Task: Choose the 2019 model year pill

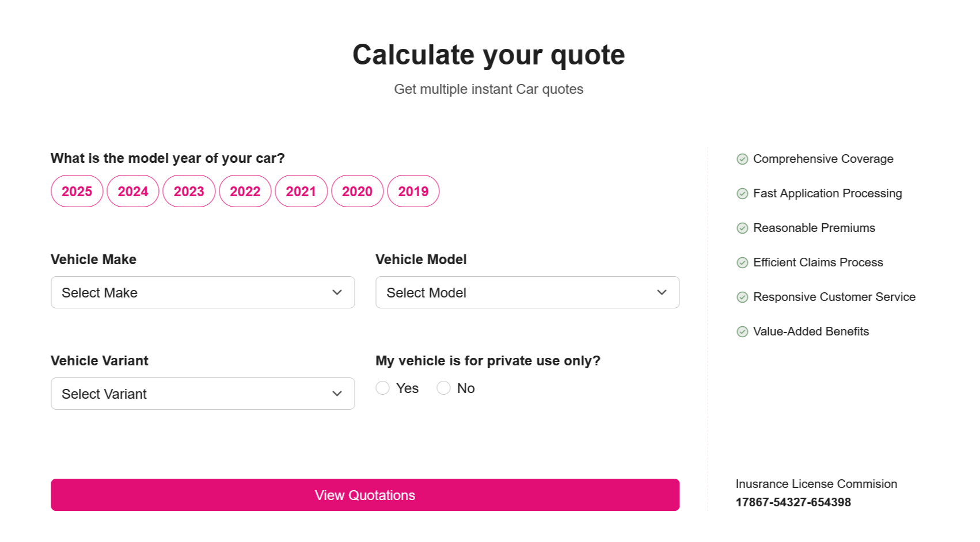Action: [x=413, y=191]
